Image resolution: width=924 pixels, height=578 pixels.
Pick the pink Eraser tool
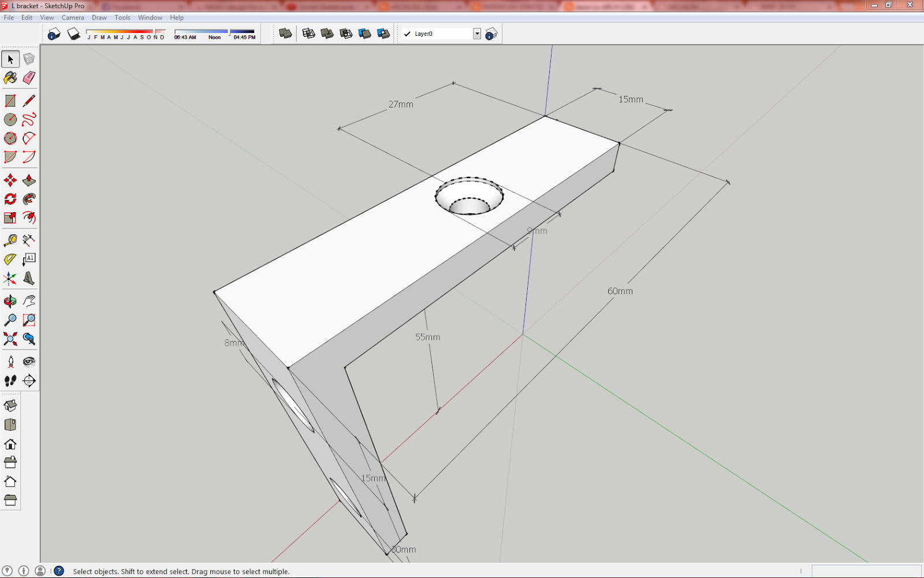pyautogui.click(x=29, y=77)
